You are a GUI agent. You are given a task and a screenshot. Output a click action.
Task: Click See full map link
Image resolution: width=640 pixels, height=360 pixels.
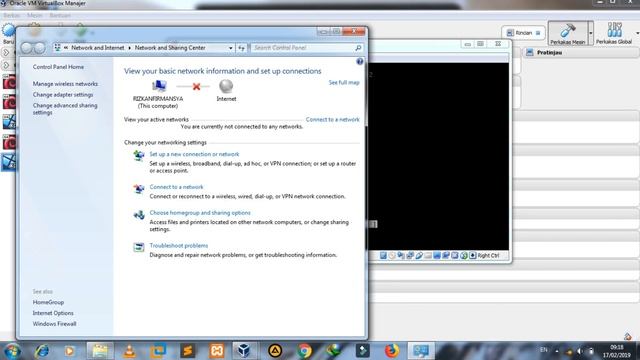[x=344, y=82]
